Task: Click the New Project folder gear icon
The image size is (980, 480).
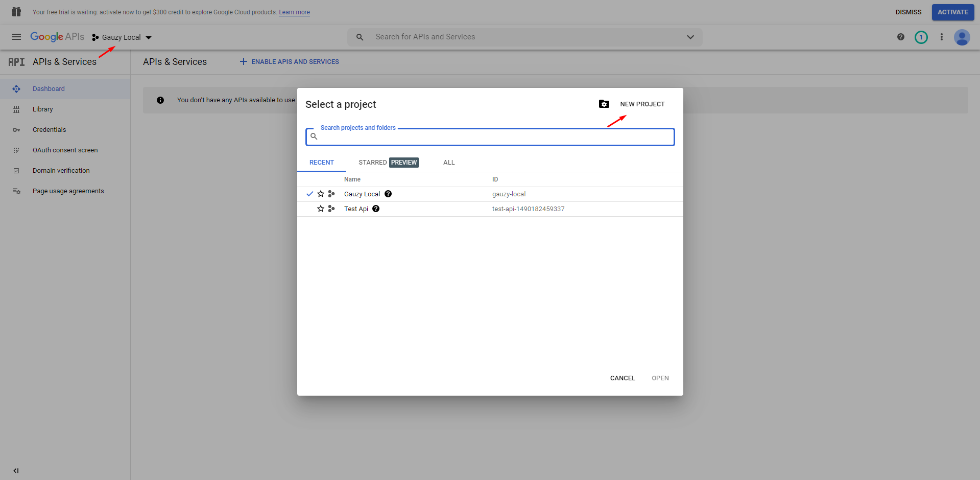Action: click(604, 104)
